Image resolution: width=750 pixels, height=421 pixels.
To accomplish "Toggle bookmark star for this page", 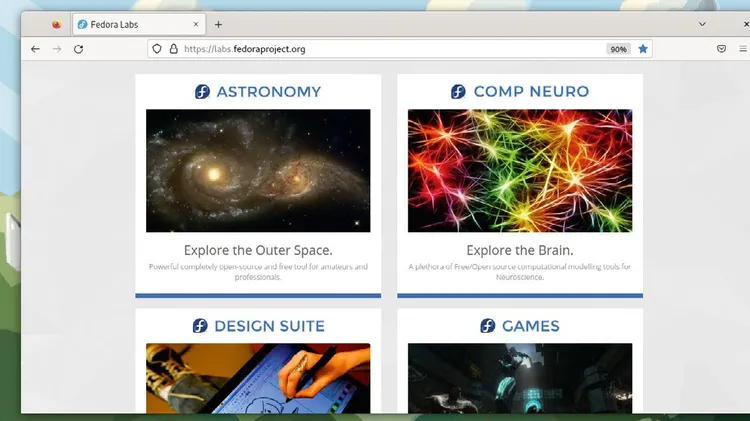I will click(643, 49).
